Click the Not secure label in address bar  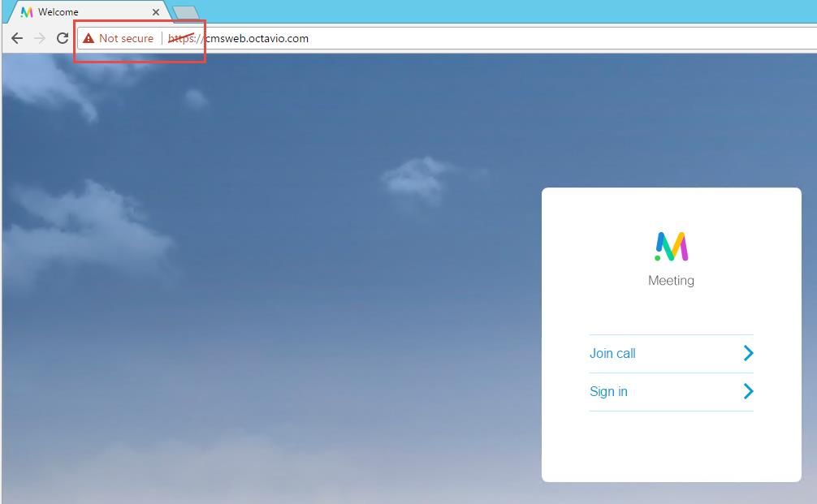pyautogui.click(x=126, y=38)
